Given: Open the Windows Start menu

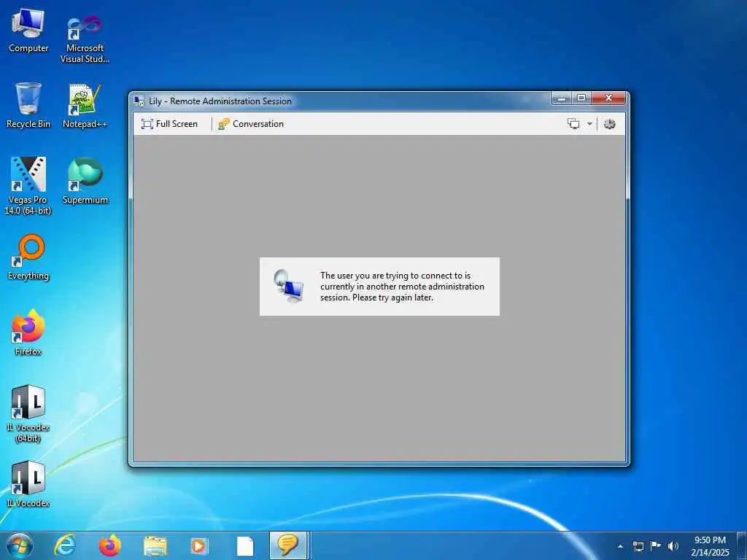Looking at the screenshot, I should coord(20,545).
